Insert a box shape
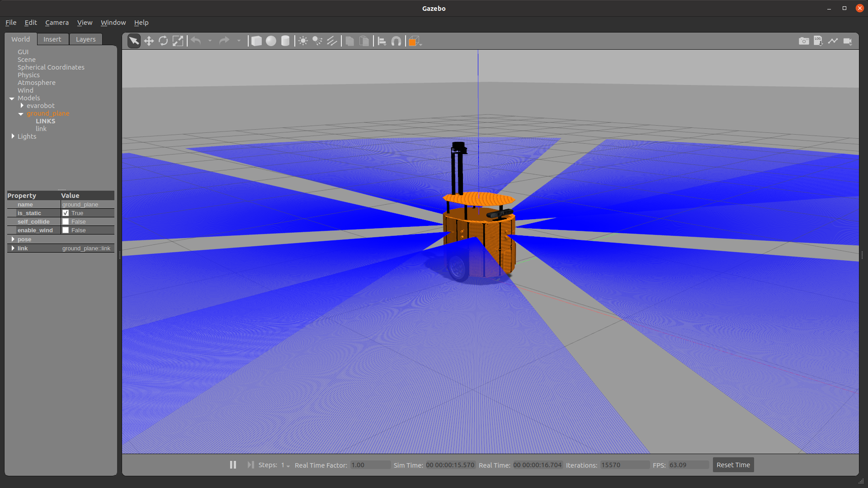Image resolution: width=868 pixels, height=488 pixels. [256, 41]
